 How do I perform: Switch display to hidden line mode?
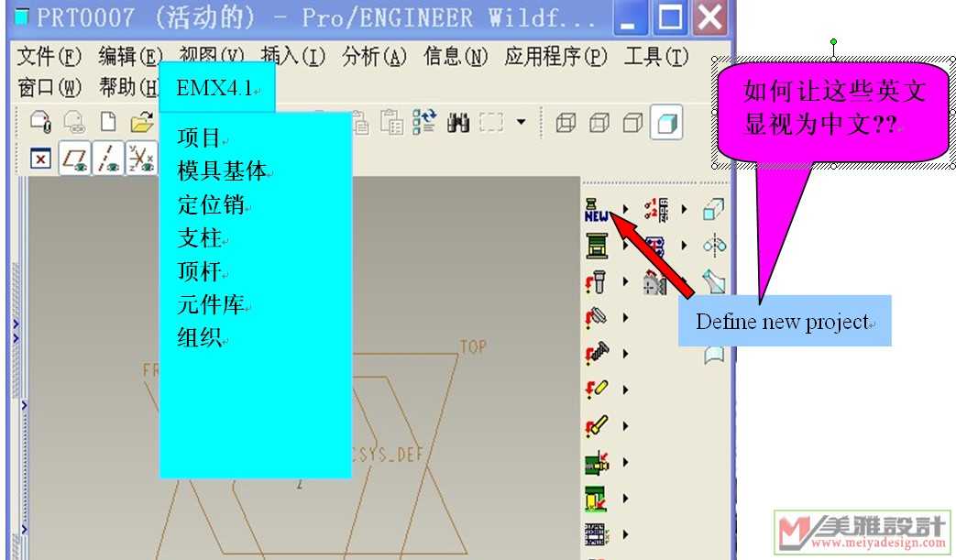pyautogui.click(x=599, y=123)
